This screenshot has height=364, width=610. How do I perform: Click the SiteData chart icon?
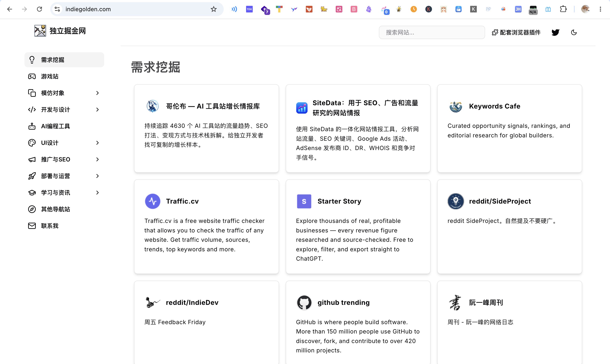coord(302,108)
